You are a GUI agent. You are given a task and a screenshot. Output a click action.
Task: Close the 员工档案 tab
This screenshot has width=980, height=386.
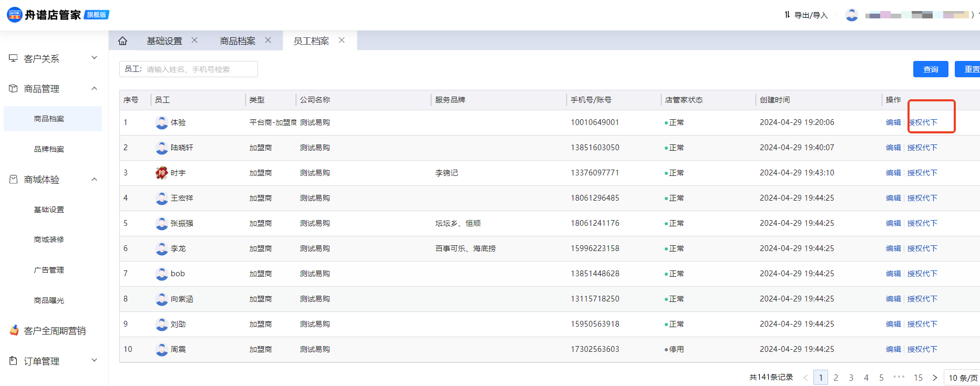point(342,40)
